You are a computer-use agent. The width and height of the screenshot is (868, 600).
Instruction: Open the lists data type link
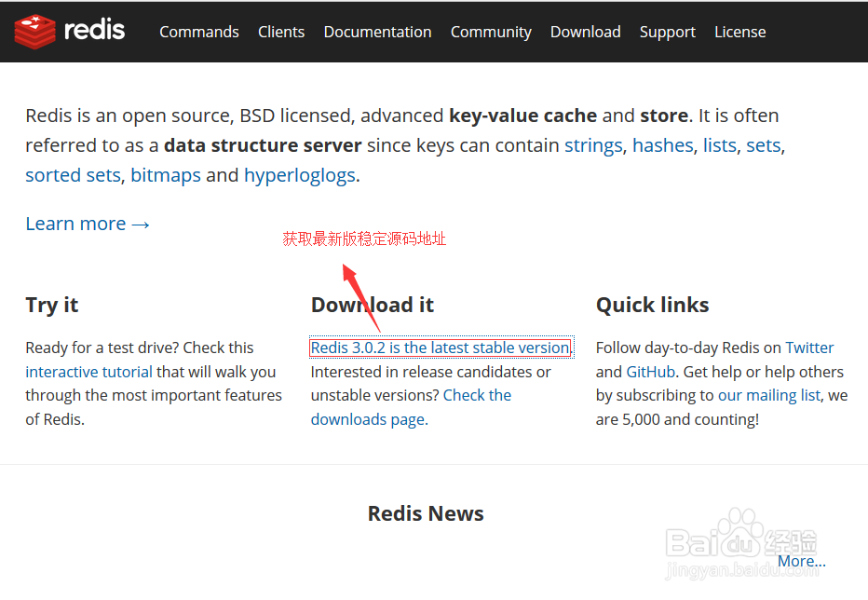pos(720,145)
